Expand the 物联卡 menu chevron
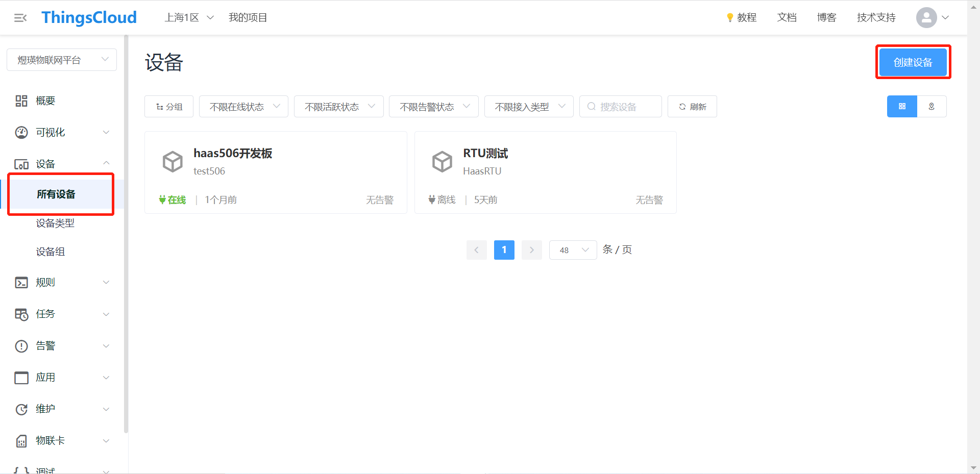Screen dimensions: 980x474 (106, 441)
